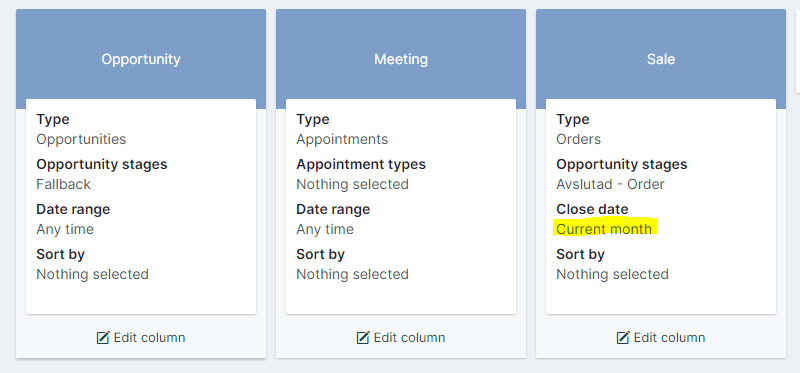Open Edit column link for Meeting

pos(401,338)
